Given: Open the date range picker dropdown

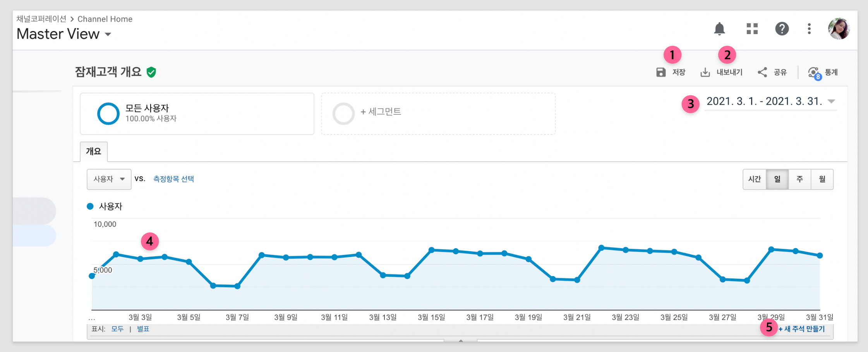Looking at the screenshot, I should [770, 102].
